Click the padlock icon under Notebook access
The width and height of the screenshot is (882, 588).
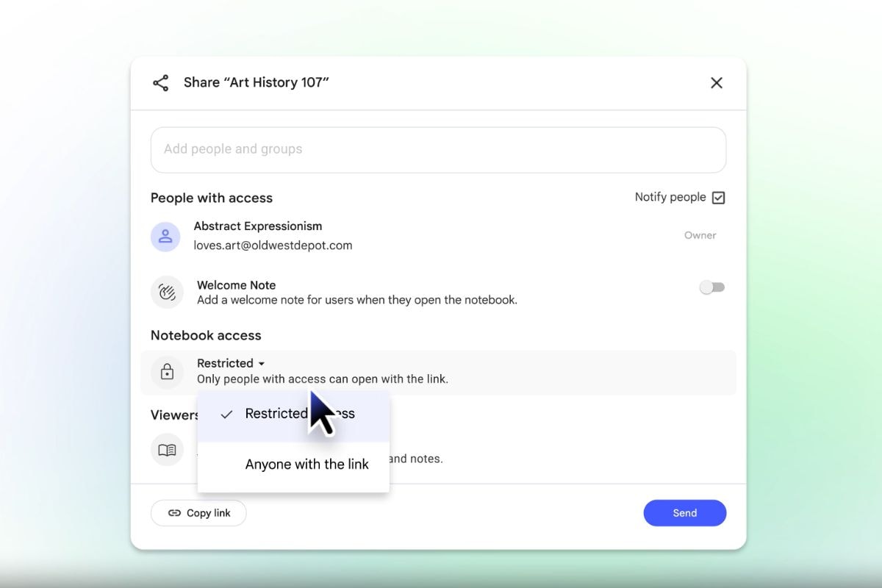pos(167,372)
